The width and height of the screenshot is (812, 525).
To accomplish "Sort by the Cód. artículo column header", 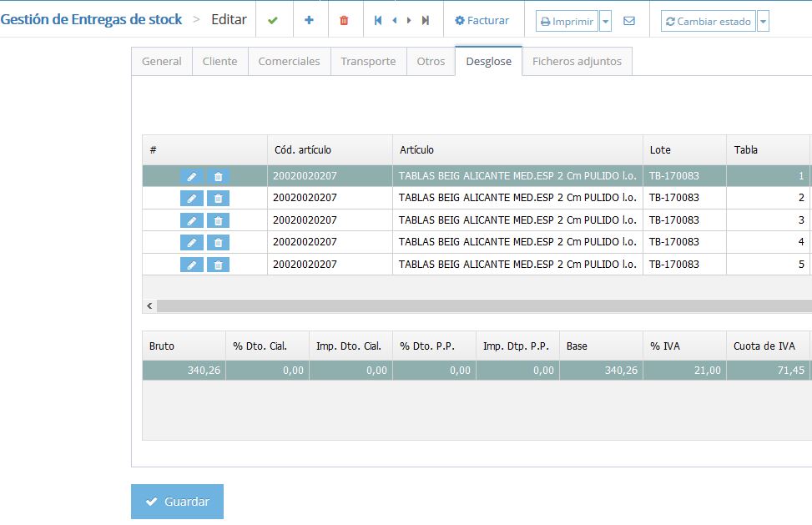I will click(330, 149).
